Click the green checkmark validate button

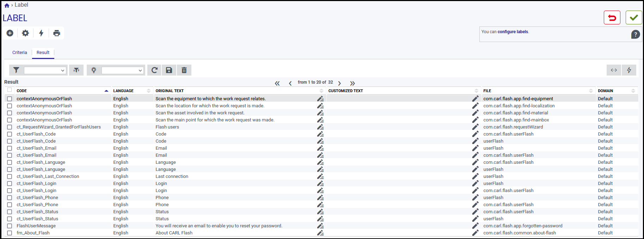click(x=634, y=18)
